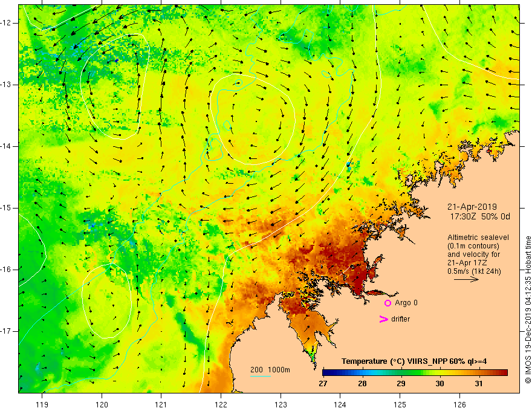532x411 pixels.
Task: Click the 0.5m/s velocity scale arrow
Action: point(466,279)
